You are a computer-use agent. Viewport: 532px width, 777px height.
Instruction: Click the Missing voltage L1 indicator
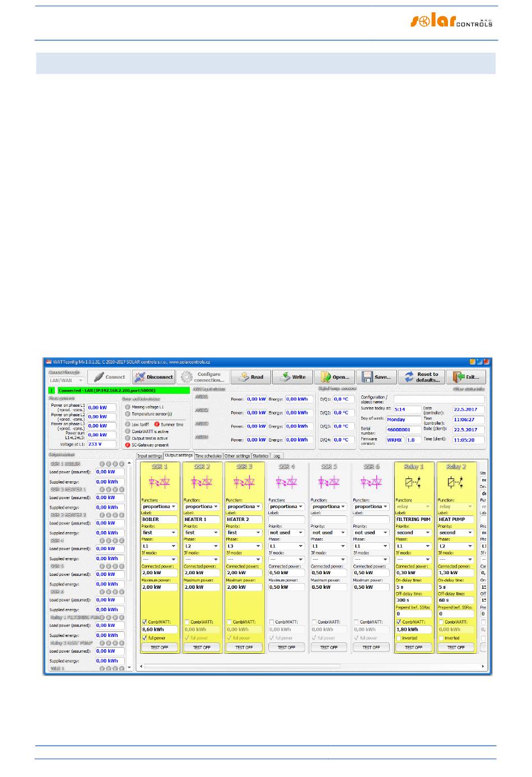(x=128, y=407)
